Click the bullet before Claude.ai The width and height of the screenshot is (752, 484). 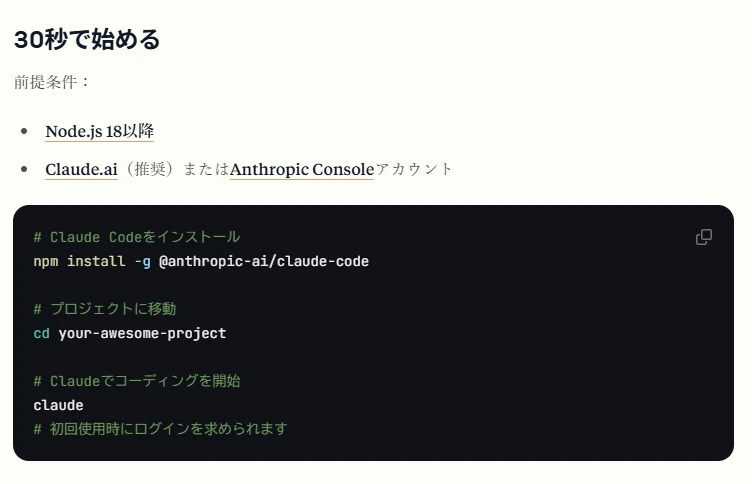pos(24,169)
